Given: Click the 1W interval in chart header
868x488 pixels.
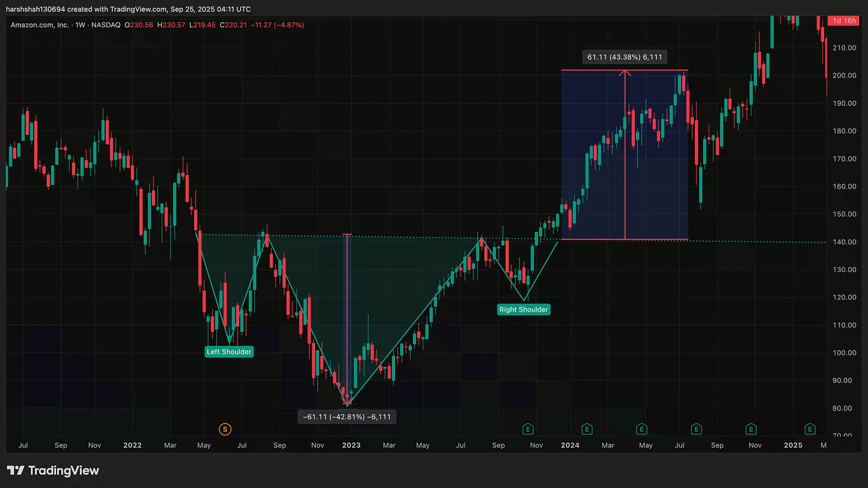Looking at the screenshot, I should click(x=81, y=25).
